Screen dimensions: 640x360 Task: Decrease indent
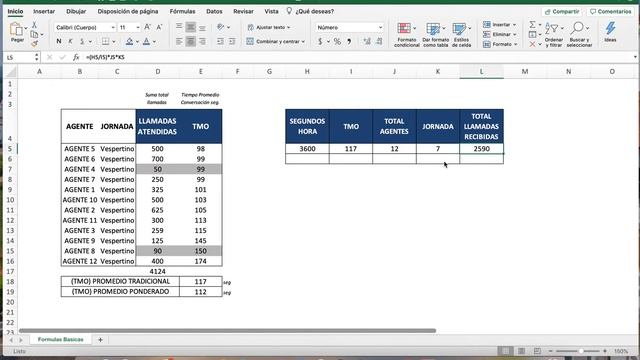tap(220, 41)
